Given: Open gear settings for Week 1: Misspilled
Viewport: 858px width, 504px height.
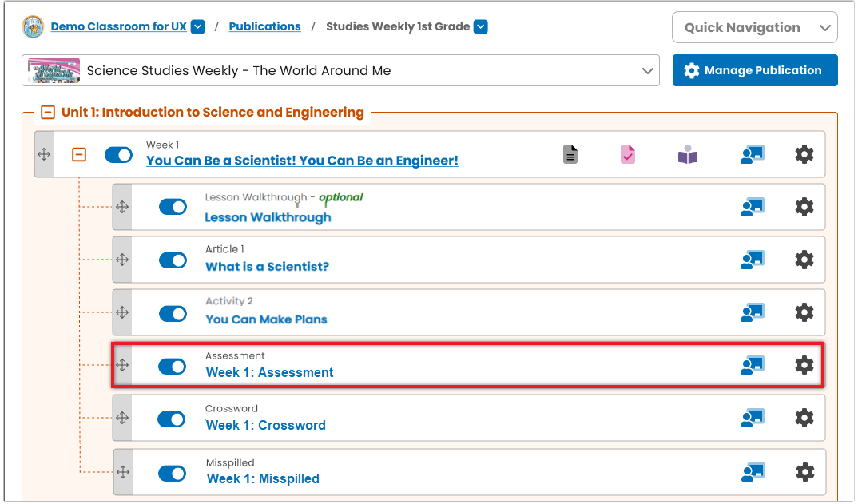Looking at the screenshot, I should tap(804, 472).
